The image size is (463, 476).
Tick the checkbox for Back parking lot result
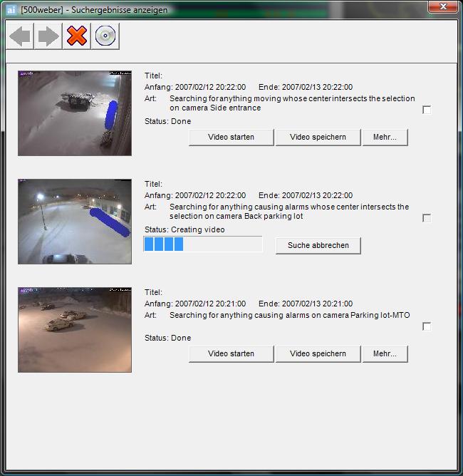(x=427, y=218)
